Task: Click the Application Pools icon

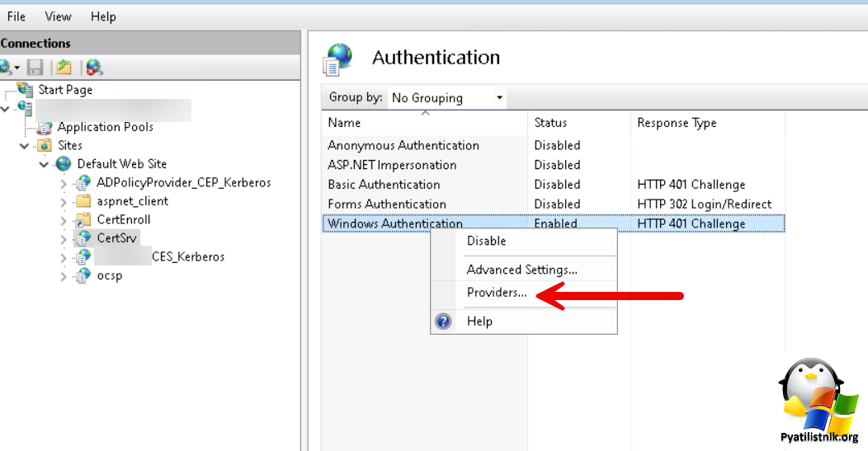Action: point(45,127)
